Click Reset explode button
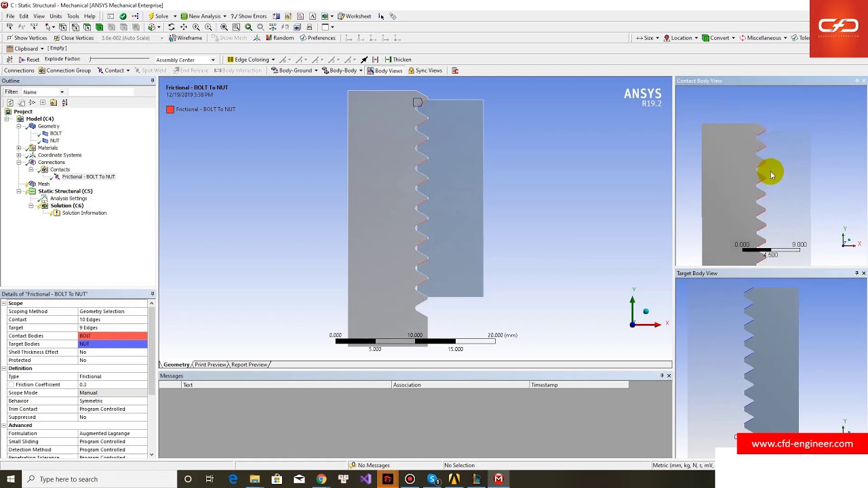 point(28,60)
